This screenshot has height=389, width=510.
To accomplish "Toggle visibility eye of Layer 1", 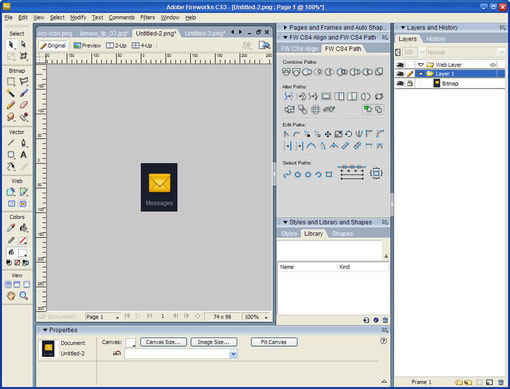I will click(400, 74).
